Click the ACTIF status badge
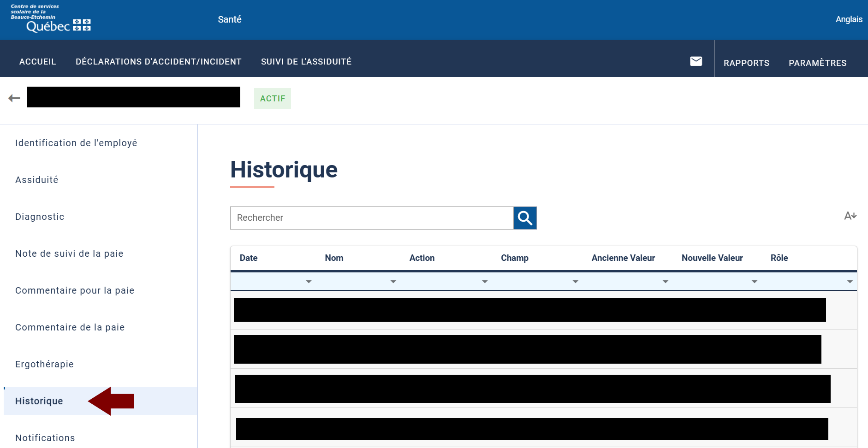 273,98
